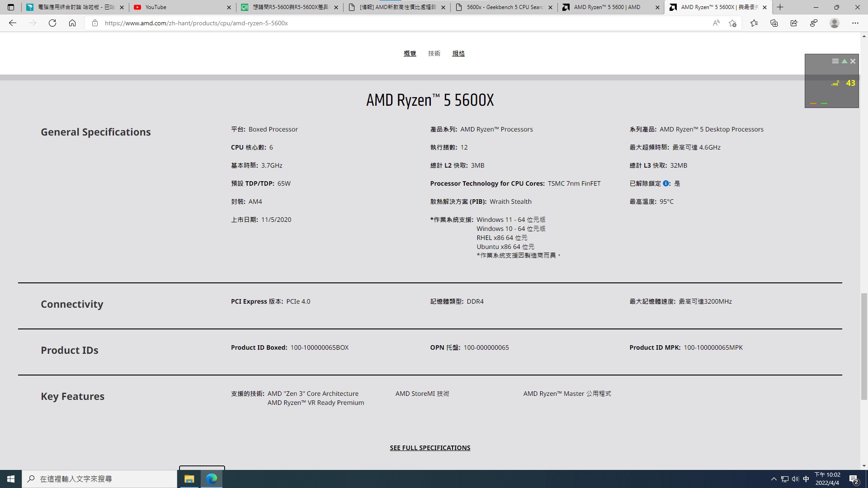The width and height of the screenshot is (868, 488).
Task: Open SEE FULL SPECIFICATIONS link
Action: coord(430,448)
